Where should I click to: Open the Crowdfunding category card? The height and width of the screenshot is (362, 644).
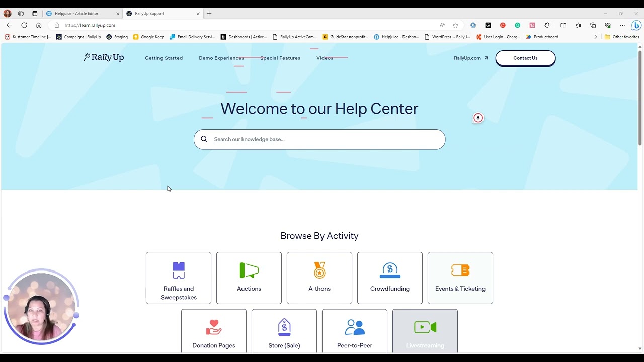(390, 278)
